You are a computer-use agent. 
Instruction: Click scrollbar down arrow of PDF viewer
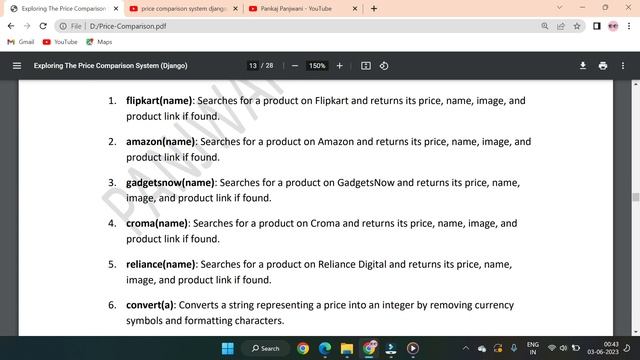(x=636, y=332)
